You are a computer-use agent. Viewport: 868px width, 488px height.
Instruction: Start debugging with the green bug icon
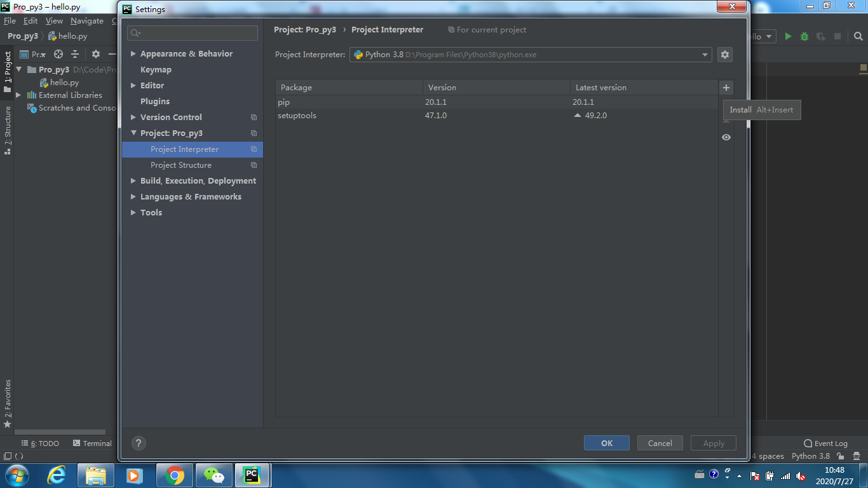(x=804, y=36)
